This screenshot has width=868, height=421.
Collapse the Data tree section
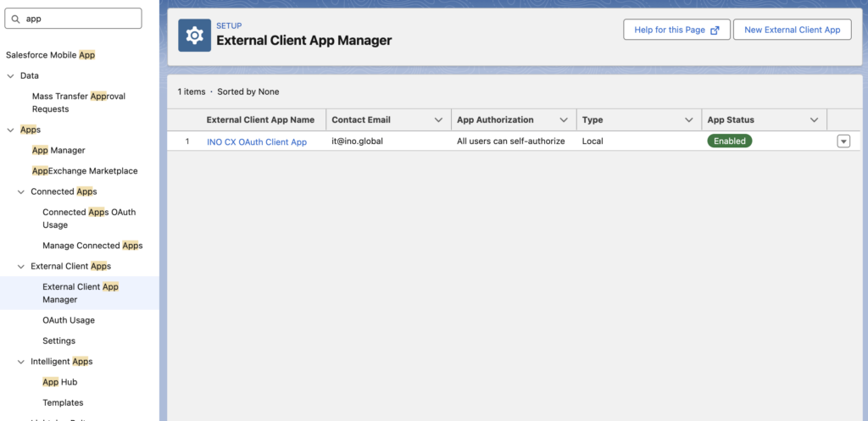[x=10, y=75]
